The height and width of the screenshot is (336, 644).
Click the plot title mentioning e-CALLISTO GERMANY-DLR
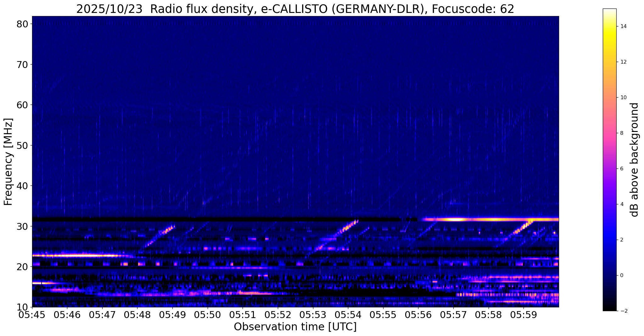pos(295,9)
